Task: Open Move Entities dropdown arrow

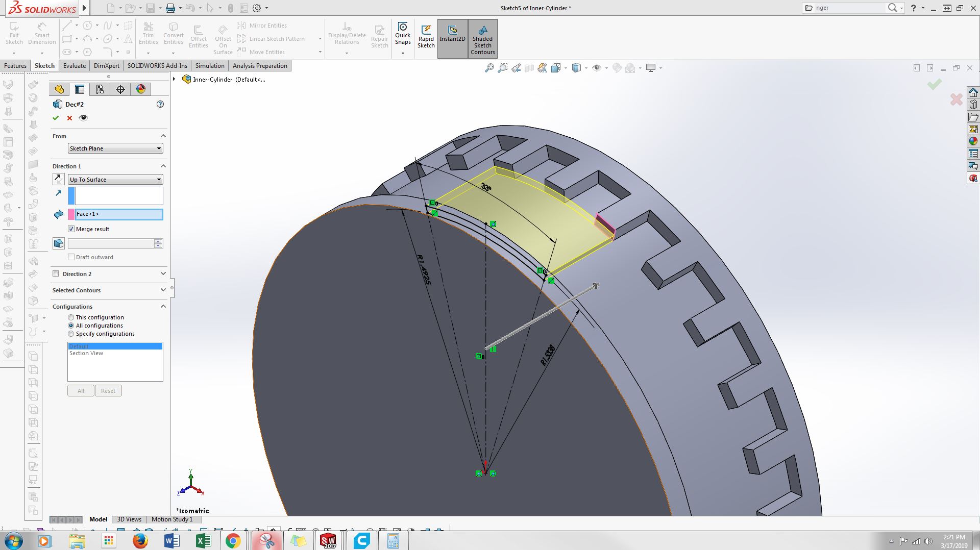Action: coord(320,52)
